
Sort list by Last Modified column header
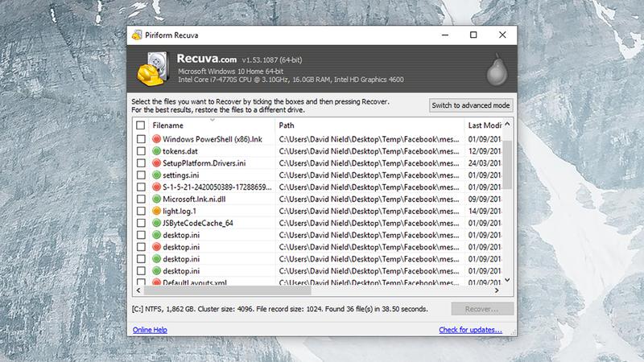(484, 125)
